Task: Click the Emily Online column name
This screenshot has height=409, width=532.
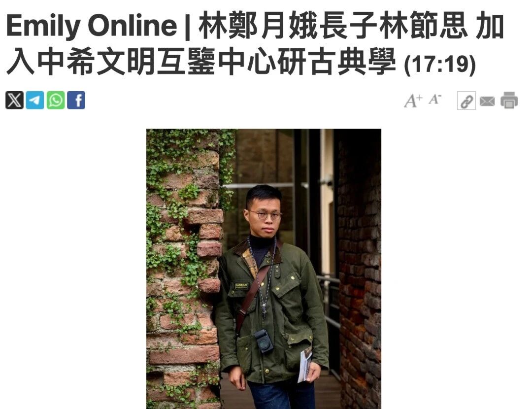Action: point(92,26)
